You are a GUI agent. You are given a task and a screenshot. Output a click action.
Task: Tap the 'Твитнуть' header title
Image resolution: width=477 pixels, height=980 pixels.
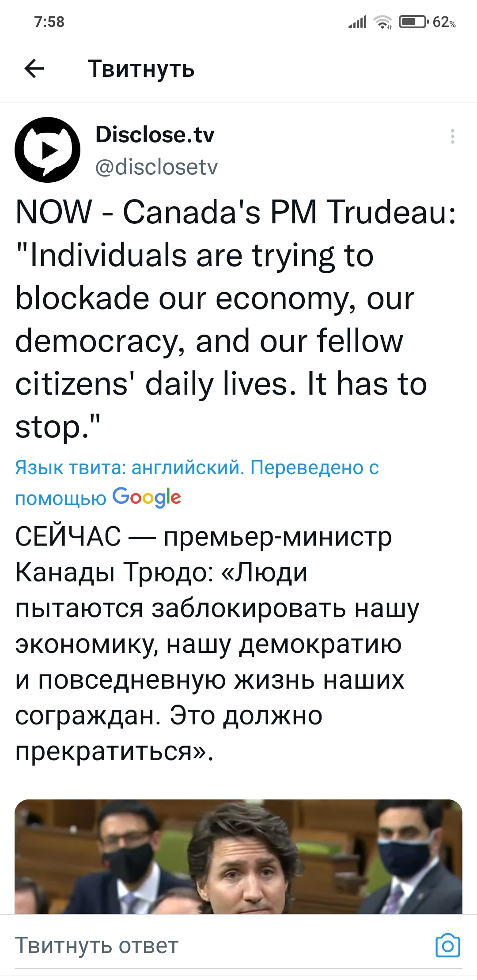click(x=141, y=69)
